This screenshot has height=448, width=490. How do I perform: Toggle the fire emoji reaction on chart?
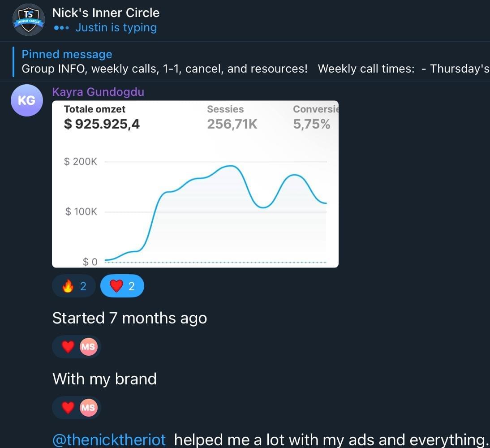[74, 286]
